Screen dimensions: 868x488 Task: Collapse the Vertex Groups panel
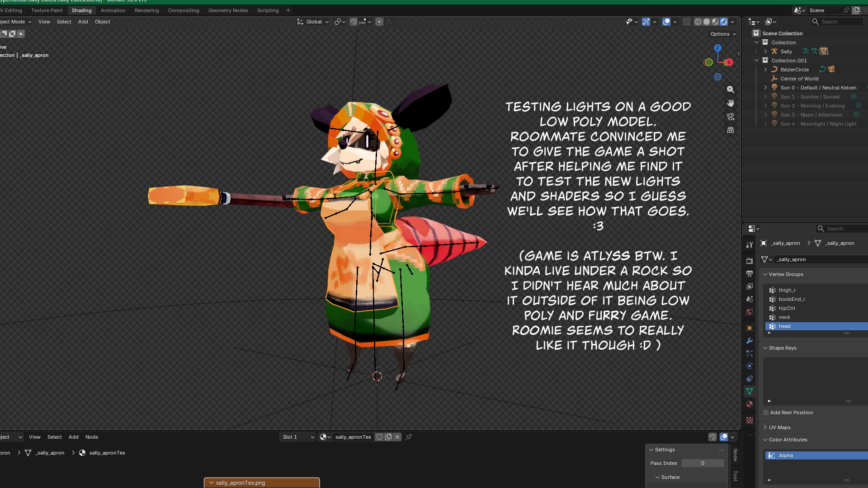tap(765, 274)
